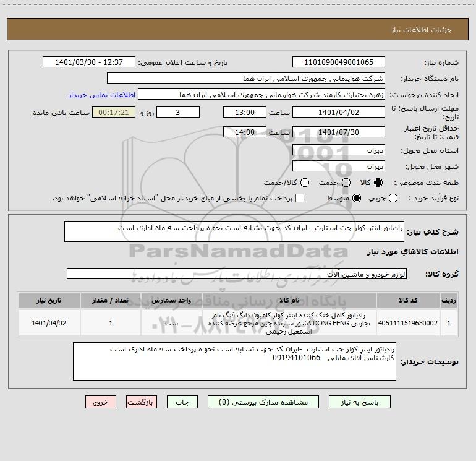Click the نام کالا column header

point(289,300)
